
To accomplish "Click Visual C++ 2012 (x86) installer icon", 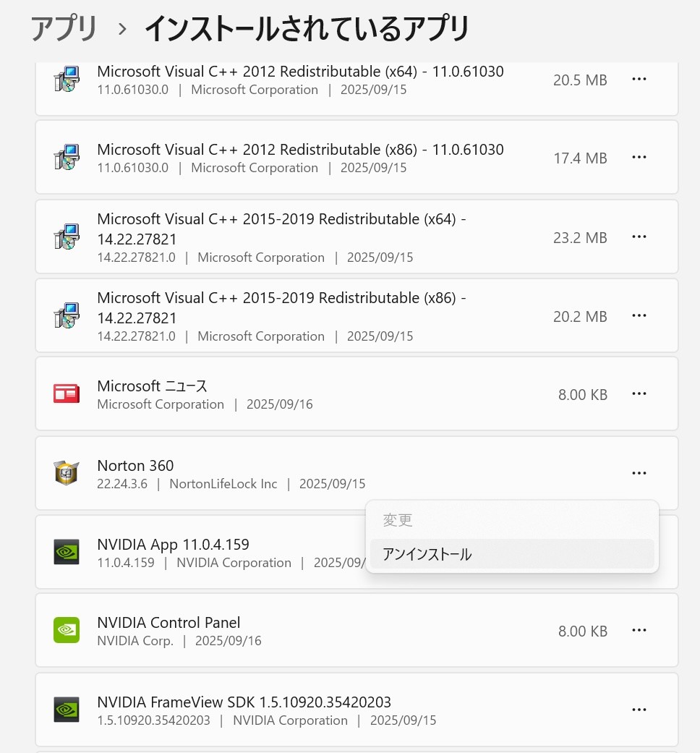I will coord(67,158).
